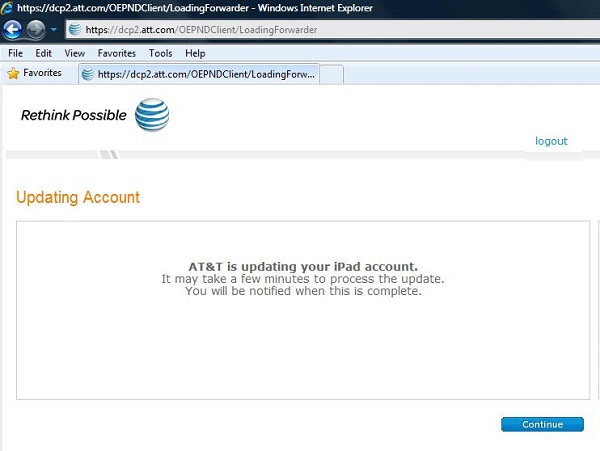The height and width of the screenshot is (451, 600).
Task: Open a new blank tab
Action: coord(331,74)
